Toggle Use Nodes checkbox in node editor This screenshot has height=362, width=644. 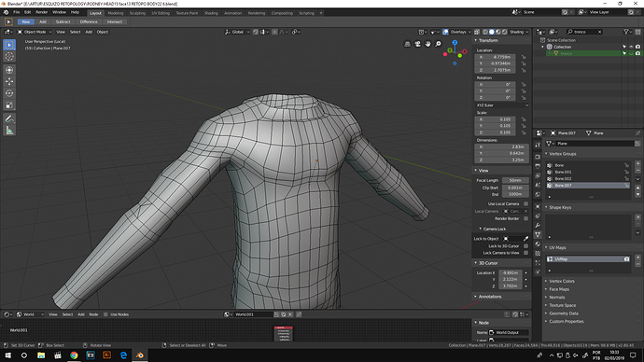(x=105, y=314)
